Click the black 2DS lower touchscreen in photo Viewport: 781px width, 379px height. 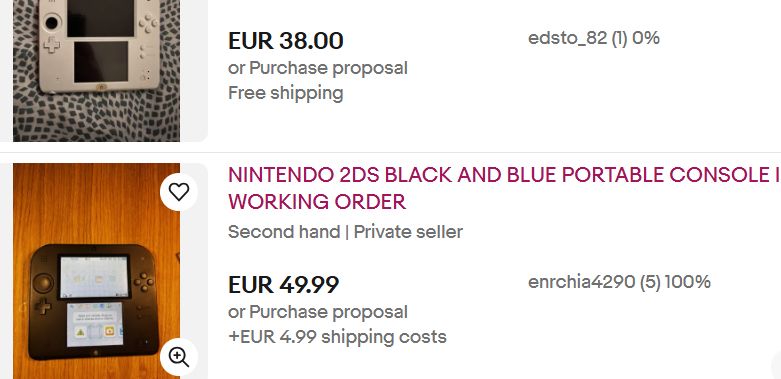point(95,324)
